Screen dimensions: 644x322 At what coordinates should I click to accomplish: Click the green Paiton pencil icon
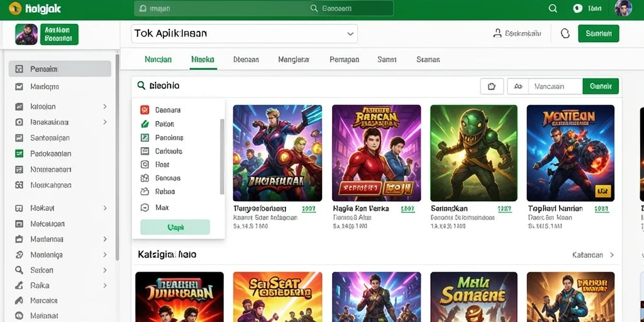tap(145, 124)
